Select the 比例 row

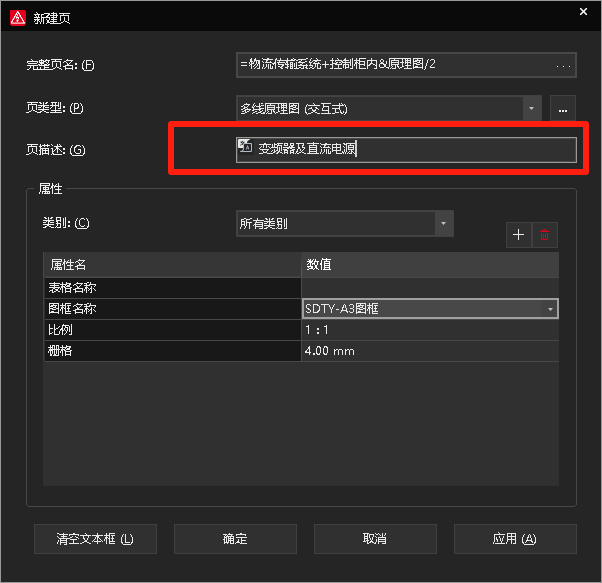(172, 330)
